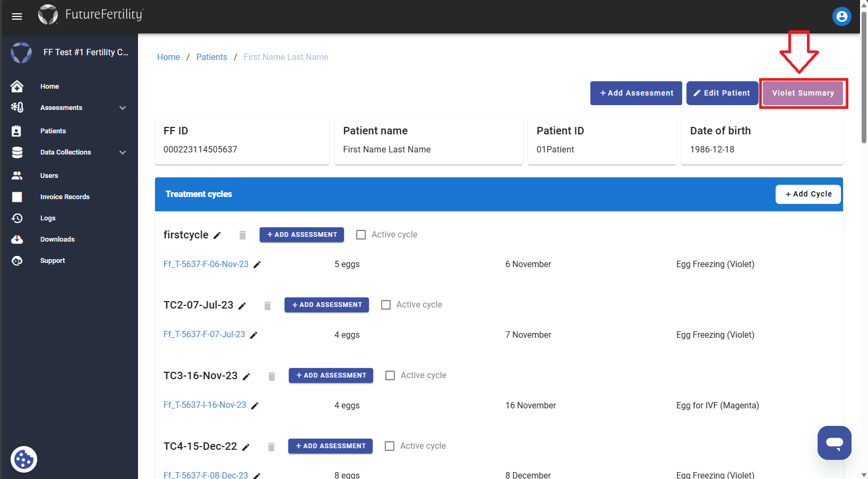Image resolution: width=868 pixels, height=479 pixels.
Task: Delete the firstcycle treatment cycle
Action: (x=243, y=235)
